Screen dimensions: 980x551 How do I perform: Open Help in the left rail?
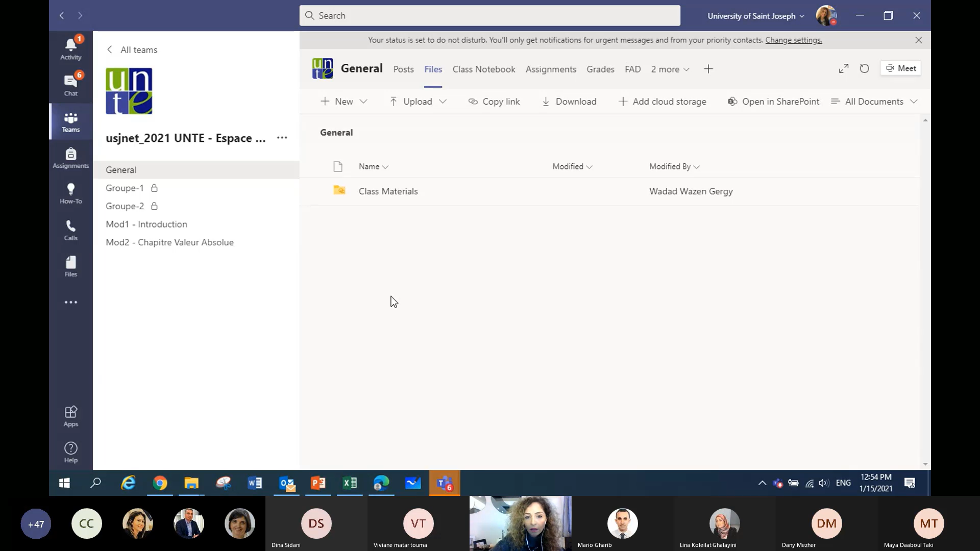point(71,453)
